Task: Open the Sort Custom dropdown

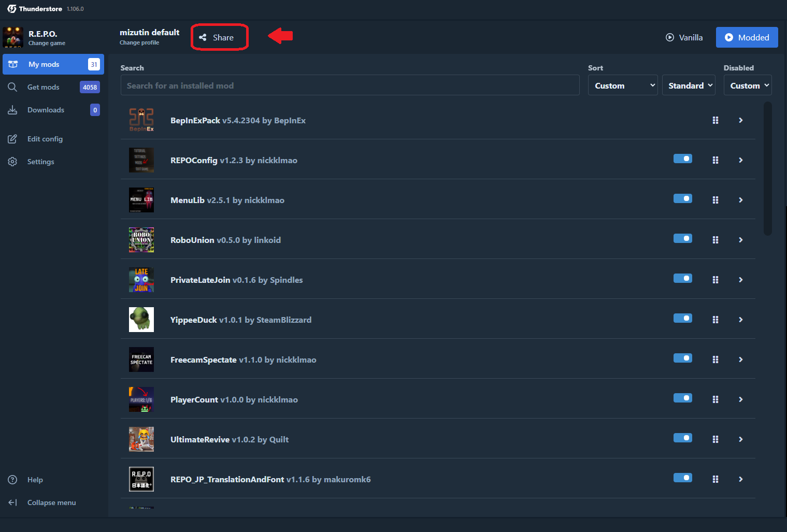Action: 622,85
